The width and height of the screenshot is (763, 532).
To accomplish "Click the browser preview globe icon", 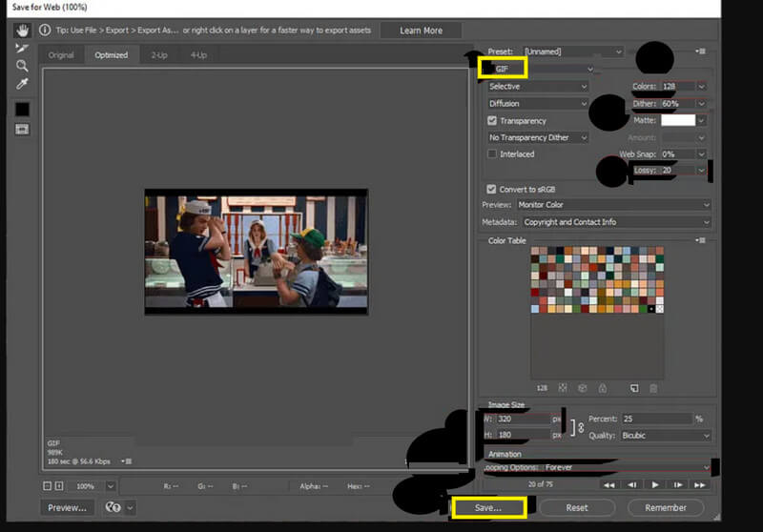I will [113, 507].
